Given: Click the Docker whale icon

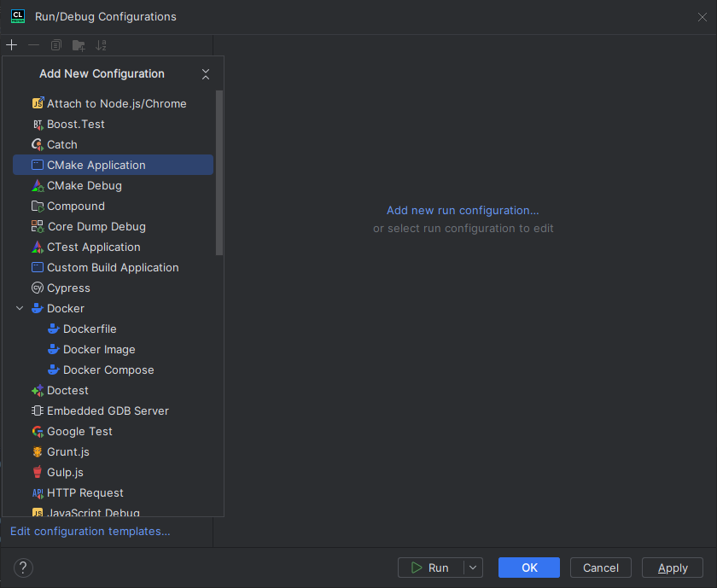Looking at the screenshot, I should 38,308.
